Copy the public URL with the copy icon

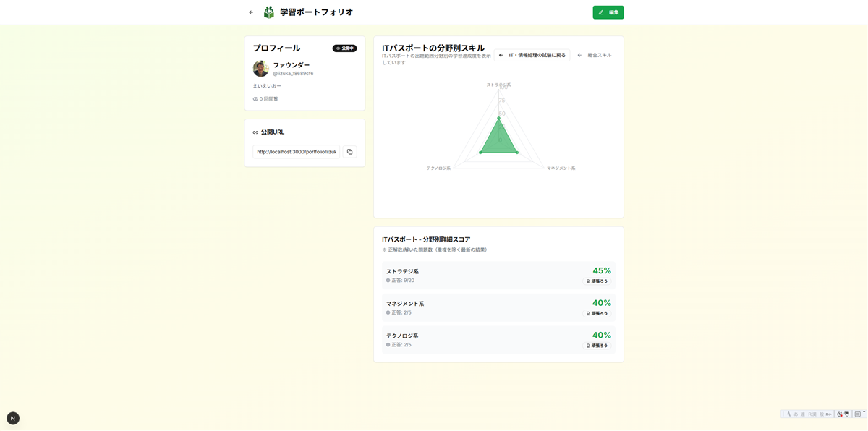pyautogui.click(x=349, y=152)
